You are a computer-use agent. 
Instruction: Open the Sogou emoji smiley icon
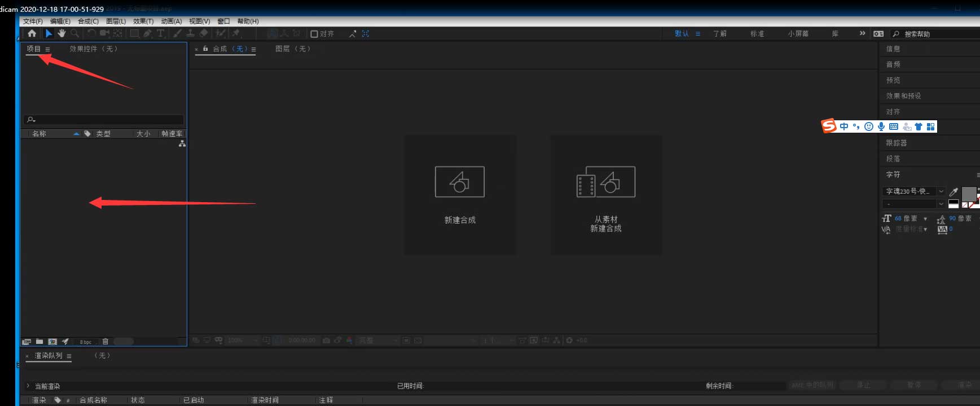click(x=869, y=126)
